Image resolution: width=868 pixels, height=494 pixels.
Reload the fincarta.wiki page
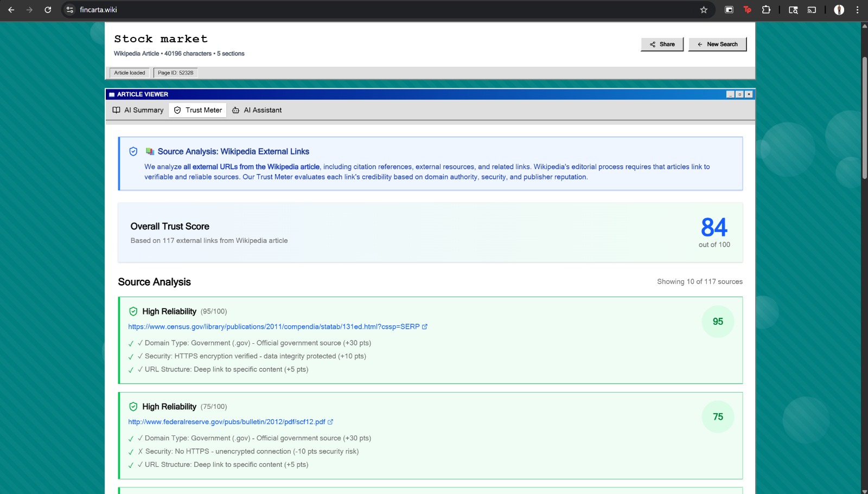(48, 10)
